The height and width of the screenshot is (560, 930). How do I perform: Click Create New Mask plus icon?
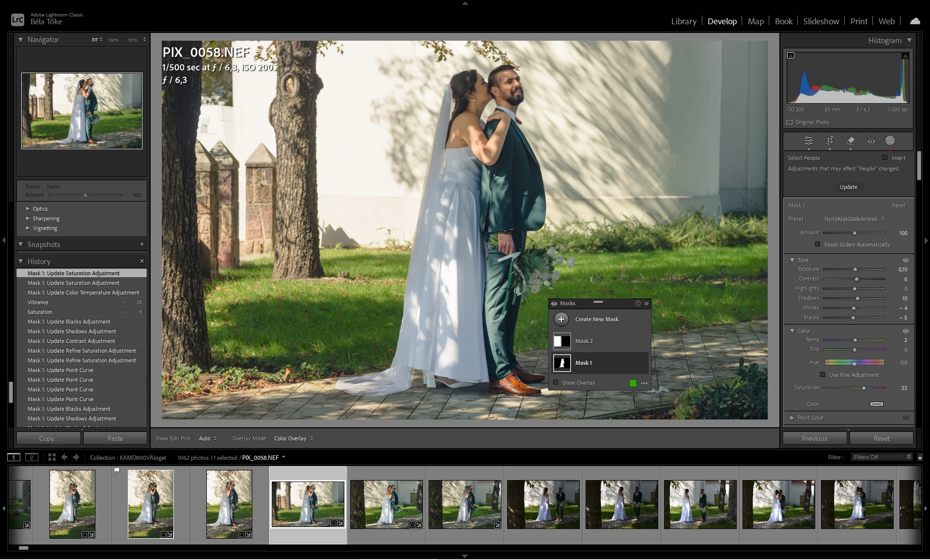pyautogui.click(x=561, y=319)
